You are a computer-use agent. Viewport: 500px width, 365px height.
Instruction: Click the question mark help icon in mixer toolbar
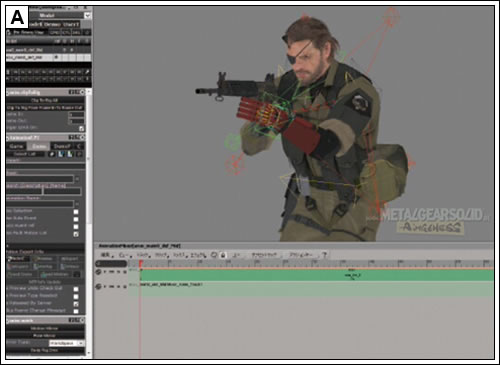click(x=324, y=255)
